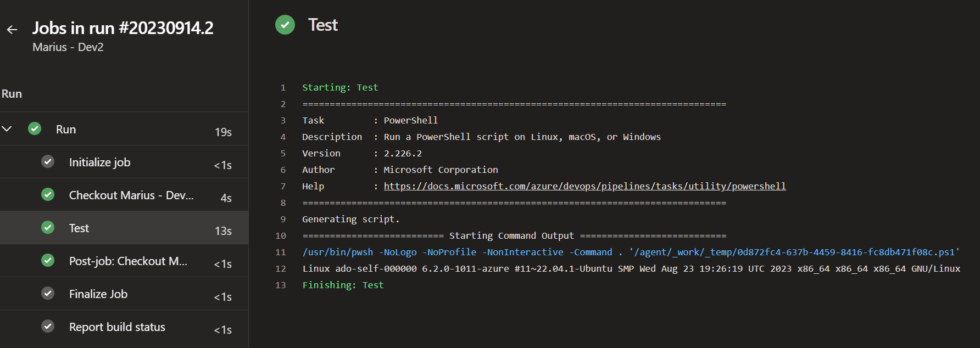Click the back arrow beside Jobs in run
The height and width of the screenshot is (348, 980).
click(x=12, y=30)
